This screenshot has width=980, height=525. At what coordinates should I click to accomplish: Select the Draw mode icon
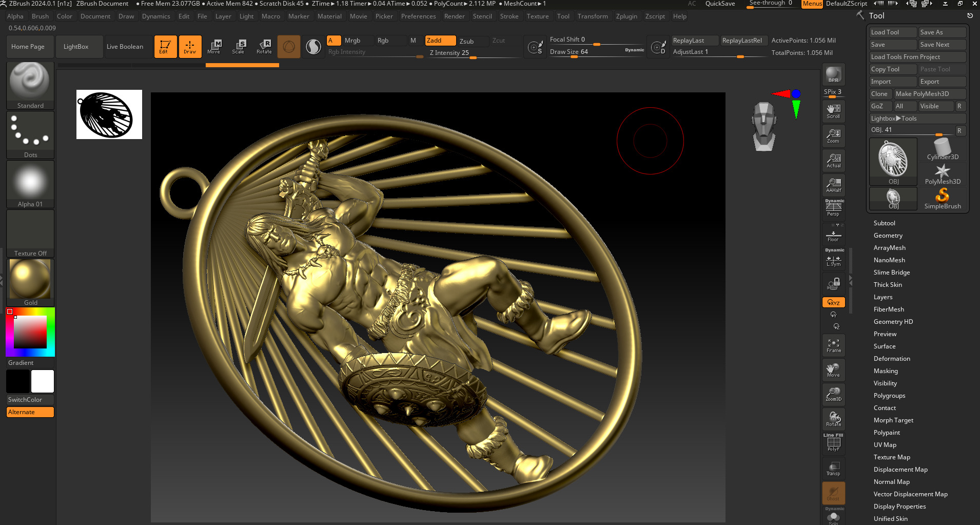(x=190, y=47)
